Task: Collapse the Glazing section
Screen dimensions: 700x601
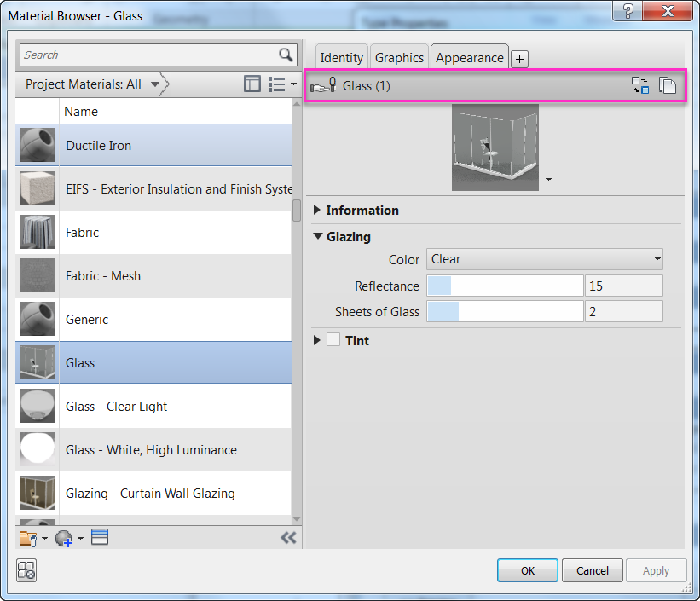Action: [317, 237]
